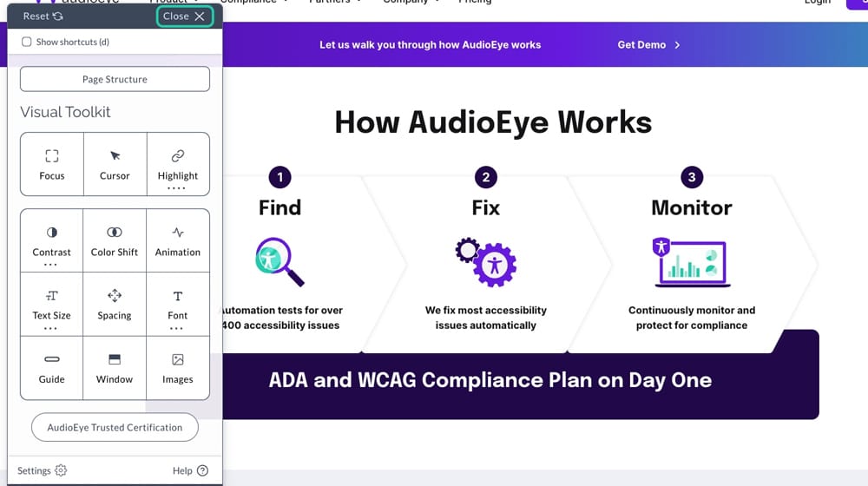Open the Page Structure button
Image resolution: width=868 pixels, height=486 pixels.
[115, 79]
